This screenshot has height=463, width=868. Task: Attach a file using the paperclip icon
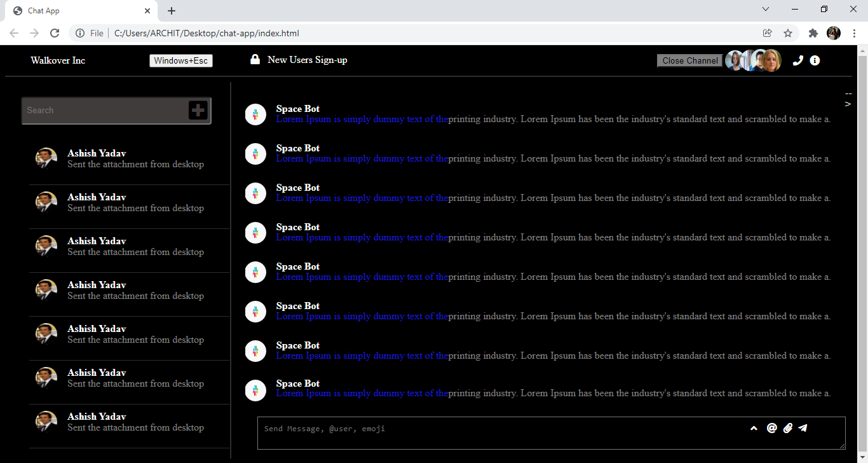tap(787, 428)
